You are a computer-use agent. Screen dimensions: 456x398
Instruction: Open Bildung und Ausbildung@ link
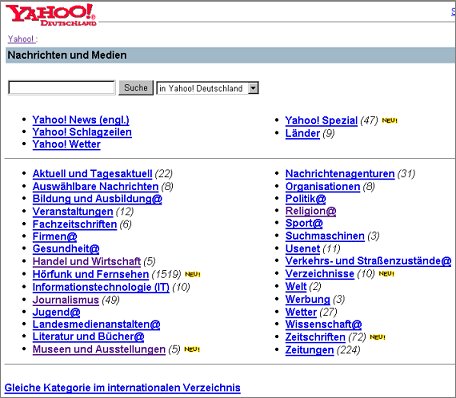[x=97, y=199]
